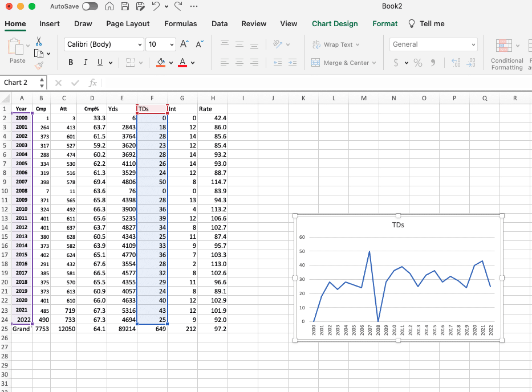Open the Chart Design tab
532x392 pixels.
coord(335,24)
